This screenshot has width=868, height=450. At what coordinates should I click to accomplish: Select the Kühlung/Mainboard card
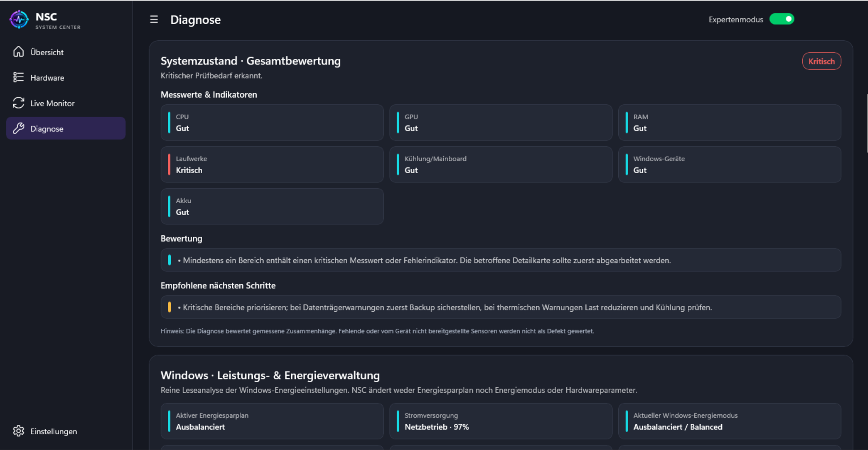pyautogui.click(x=501, y=165)
